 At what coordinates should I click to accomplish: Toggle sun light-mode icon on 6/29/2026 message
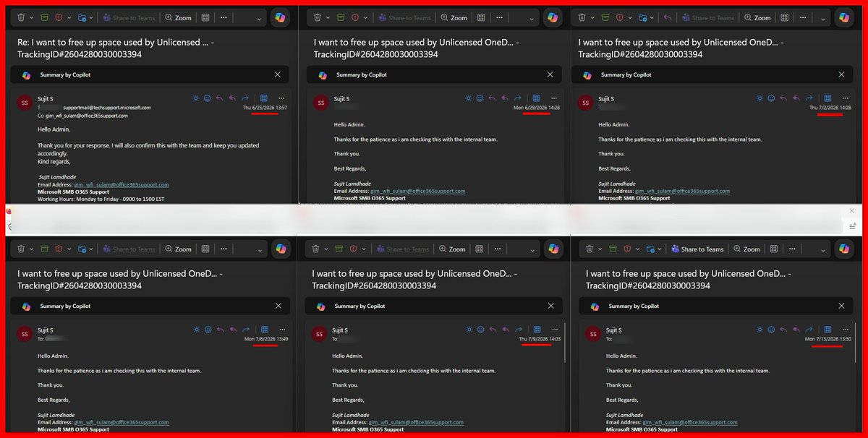click(x=467, y=98)
